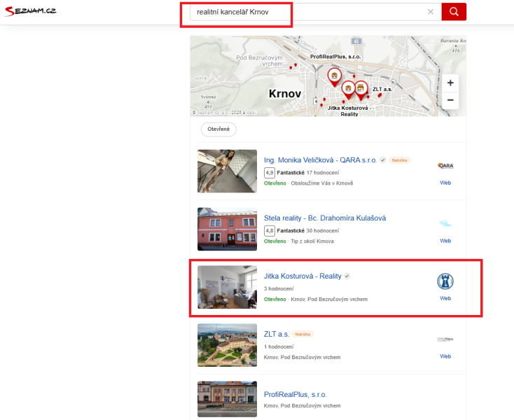
Task: Clear the search query with X
Action: [431, 12]
